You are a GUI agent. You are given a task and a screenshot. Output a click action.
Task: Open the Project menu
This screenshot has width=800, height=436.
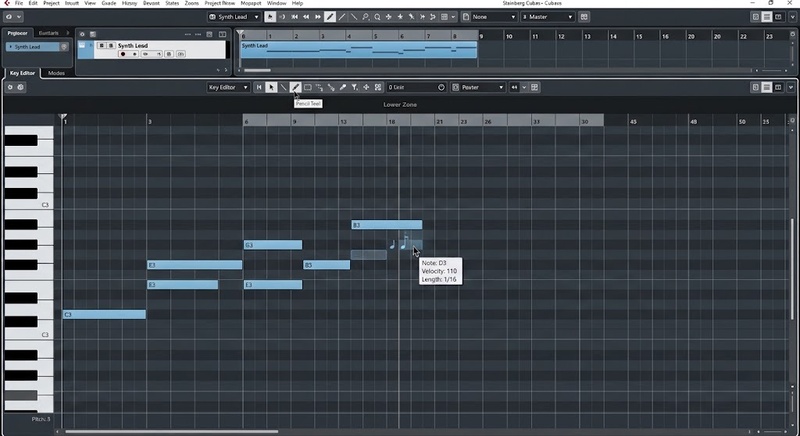pos(51,3)
